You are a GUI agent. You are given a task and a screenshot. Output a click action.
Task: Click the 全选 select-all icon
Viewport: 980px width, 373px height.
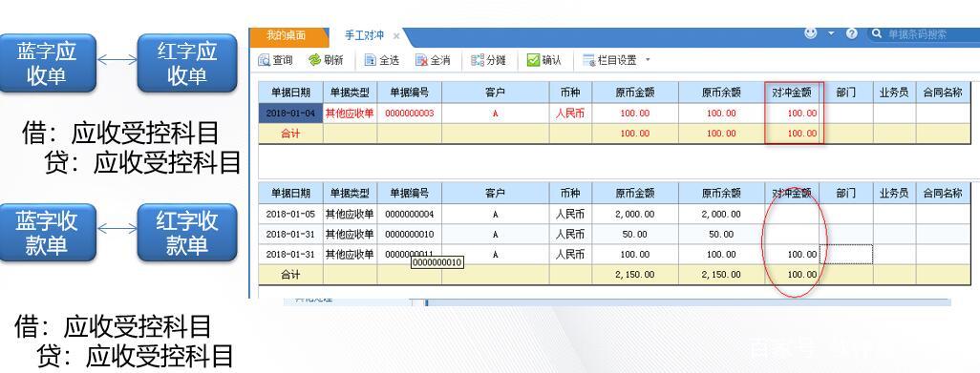click(370, 60)
